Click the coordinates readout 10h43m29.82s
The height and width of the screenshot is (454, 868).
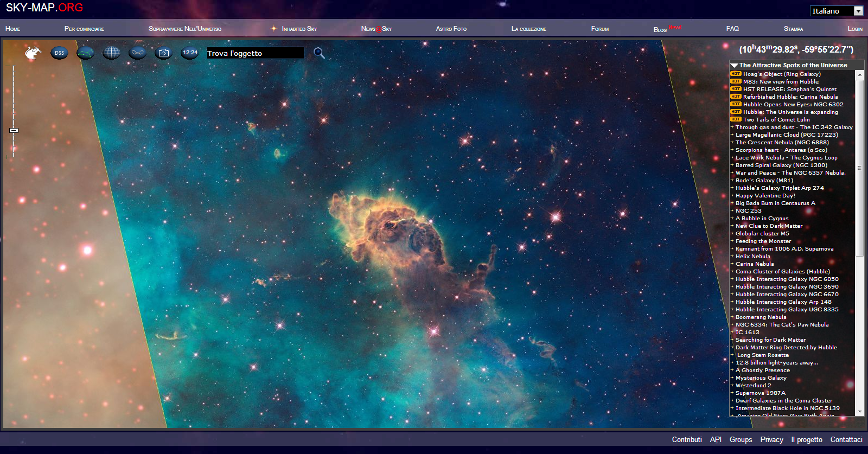coord(796,49)
